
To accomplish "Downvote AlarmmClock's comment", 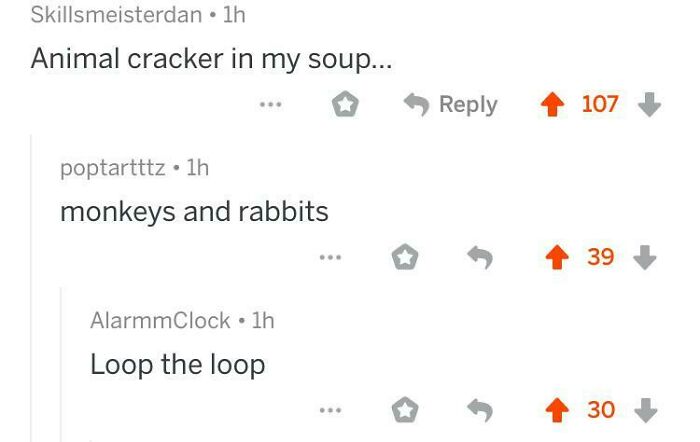I will click(646, 410).
